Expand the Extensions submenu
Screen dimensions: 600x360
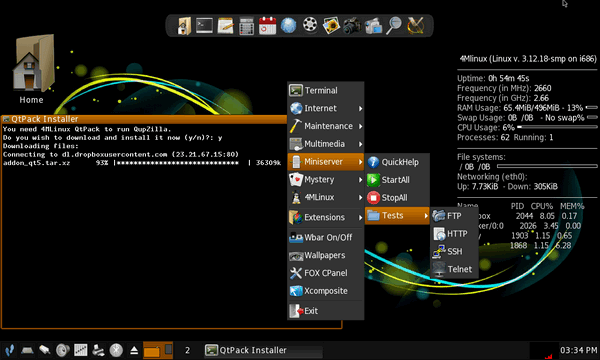click(x=325, y=217)
